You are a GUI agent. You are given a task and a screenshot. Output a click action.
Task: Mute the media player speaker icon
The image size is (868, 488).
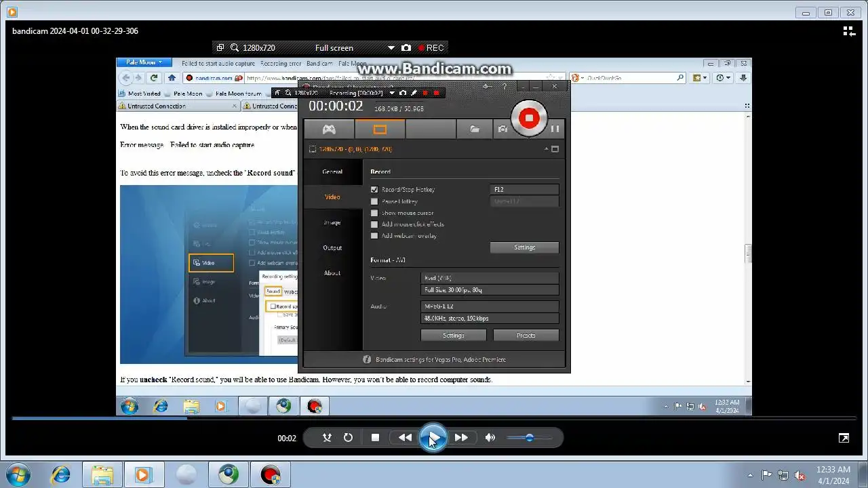pyautogui.click(x=490, y=438)
